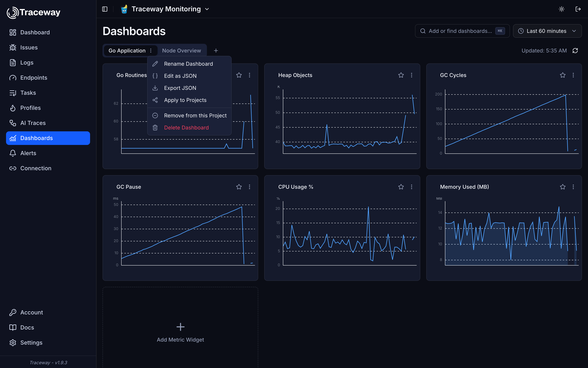The width and height of the screenshot is (588, 368).
Task: Choose Remove from this Project
Action: click(189, 116)
